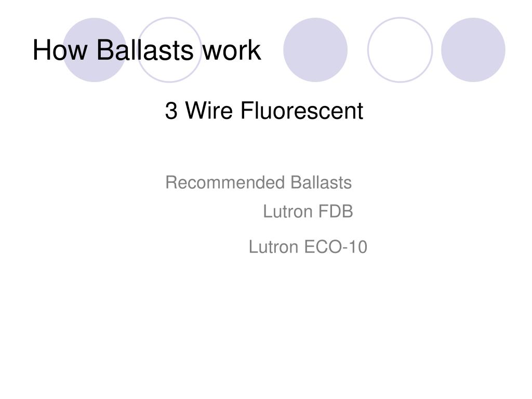532x399 pixels.
Task: Click the large outlined empty circle
Action: (x=400, y=50)
